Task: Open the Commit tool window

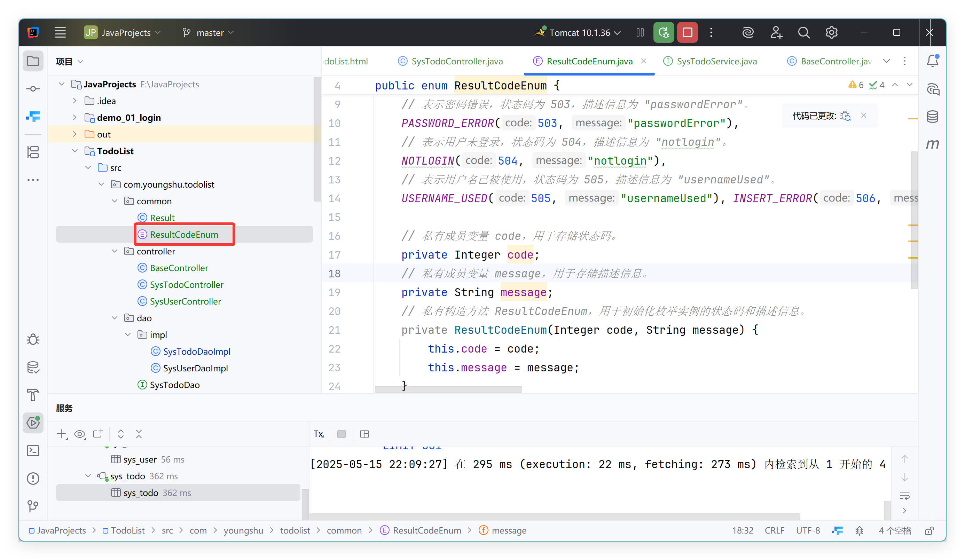Action: click(33, 89)
